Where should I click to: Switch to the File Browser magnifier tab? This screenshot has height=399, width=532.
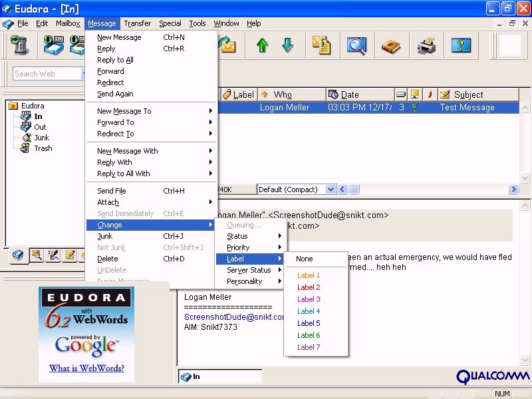(x=37, y=255)
